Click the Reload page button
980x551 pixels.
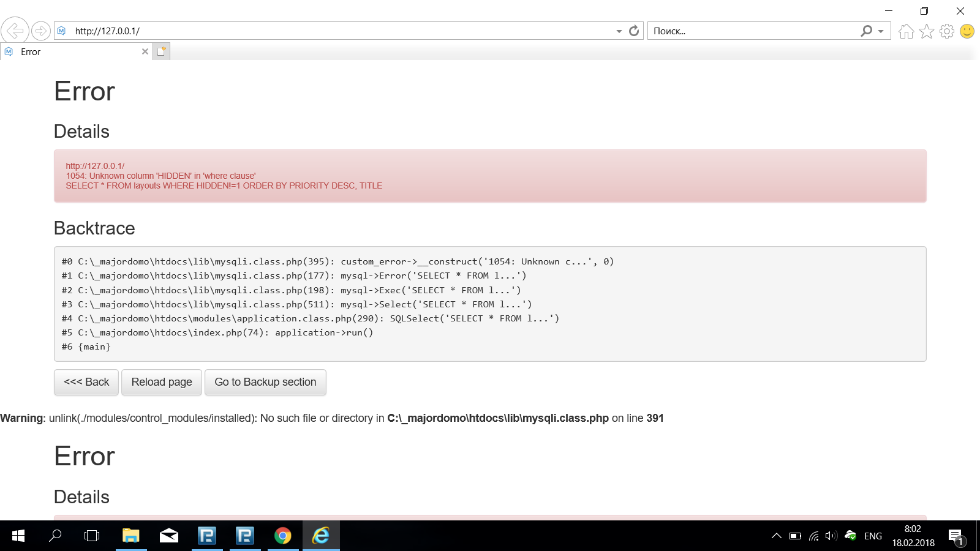pyautogui.click(x=162, y=382)
